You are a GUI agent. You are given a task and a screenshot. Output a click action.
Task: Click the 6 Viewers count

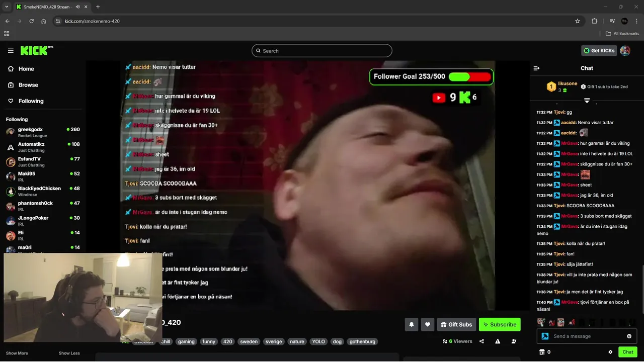(457, 341)
